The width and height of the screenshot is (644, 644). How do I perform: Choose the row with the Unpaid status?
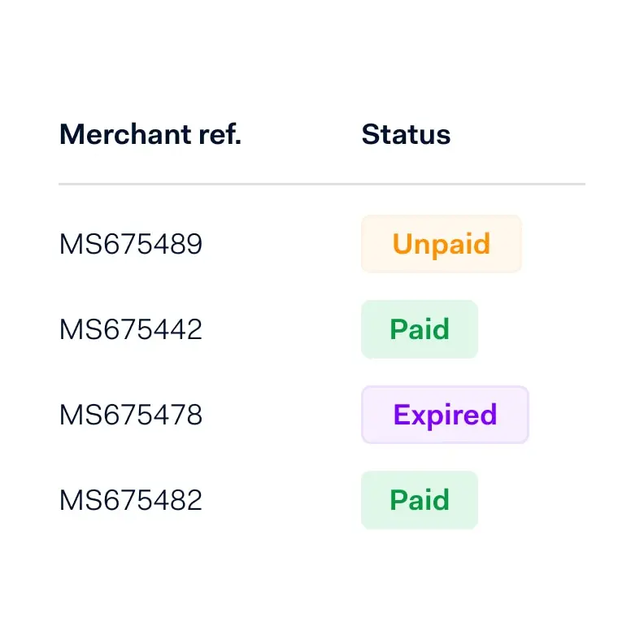click(x=130, y=244)
